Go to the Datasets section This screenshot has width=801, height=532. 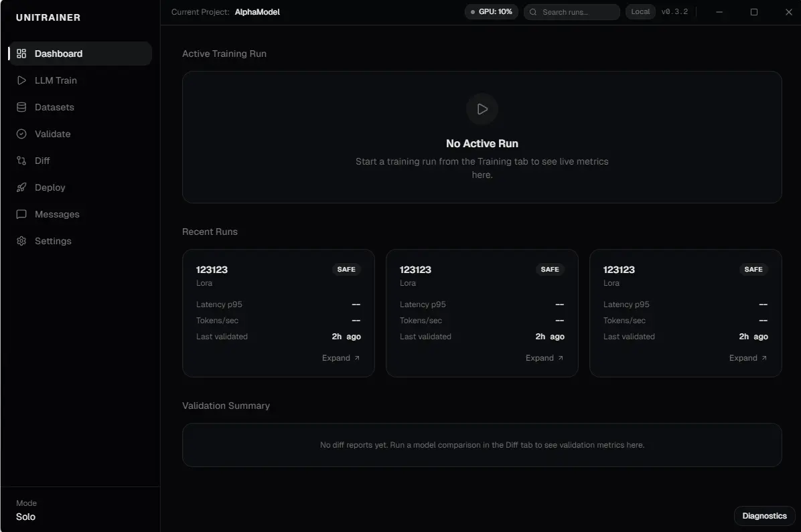pyautogui.click(x=80, y=107)
